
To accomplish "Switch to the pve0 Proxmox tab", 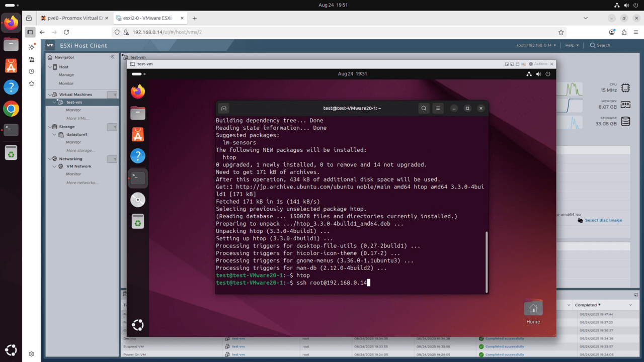I will coord(74,18).
